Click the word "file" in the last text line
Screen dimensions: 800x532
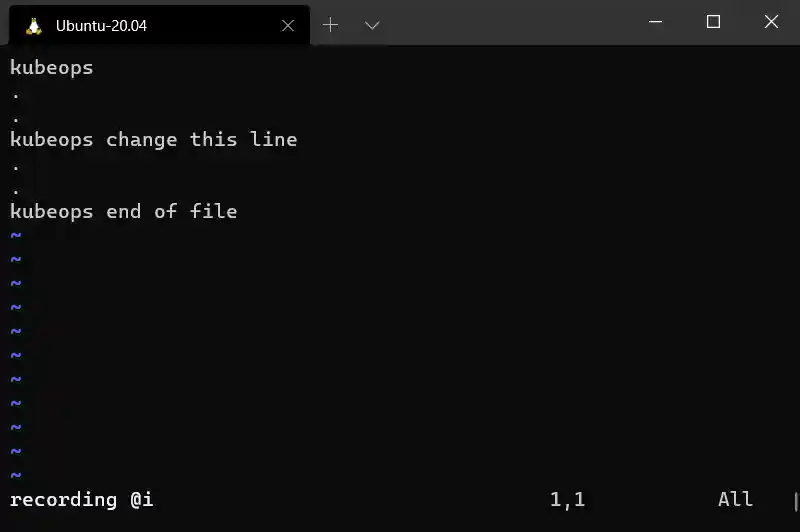coord(213,212)
